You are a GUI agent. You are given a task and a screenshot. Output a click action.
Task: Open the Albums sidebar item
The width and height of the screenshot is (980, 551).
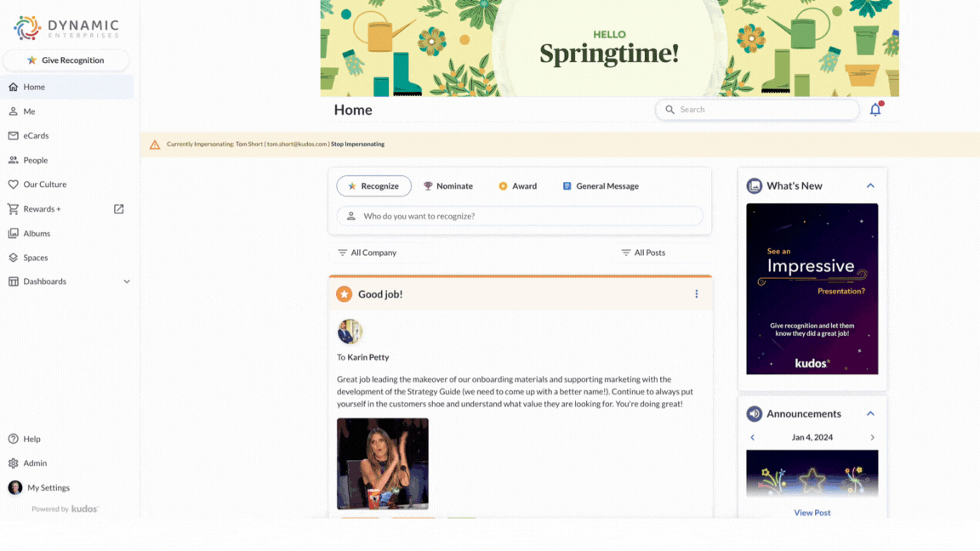pos(67,233)
